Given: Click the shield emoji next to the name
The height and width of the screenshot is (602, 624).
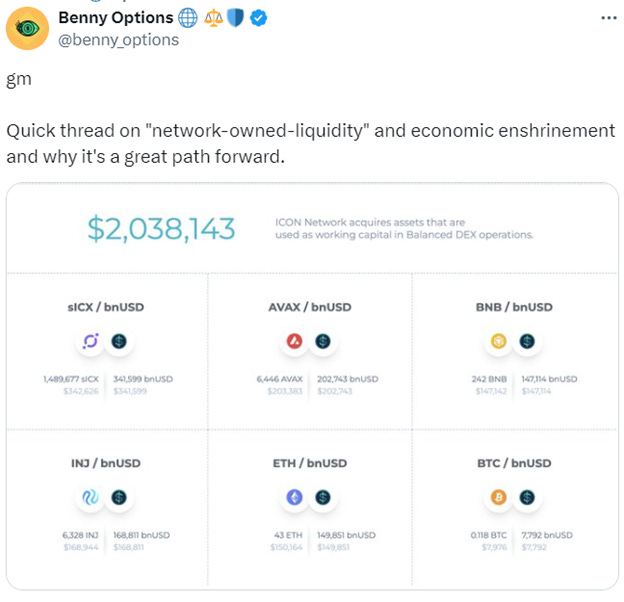Looking at the screenshot, I should pyautogui.click(x=236, y=18).
